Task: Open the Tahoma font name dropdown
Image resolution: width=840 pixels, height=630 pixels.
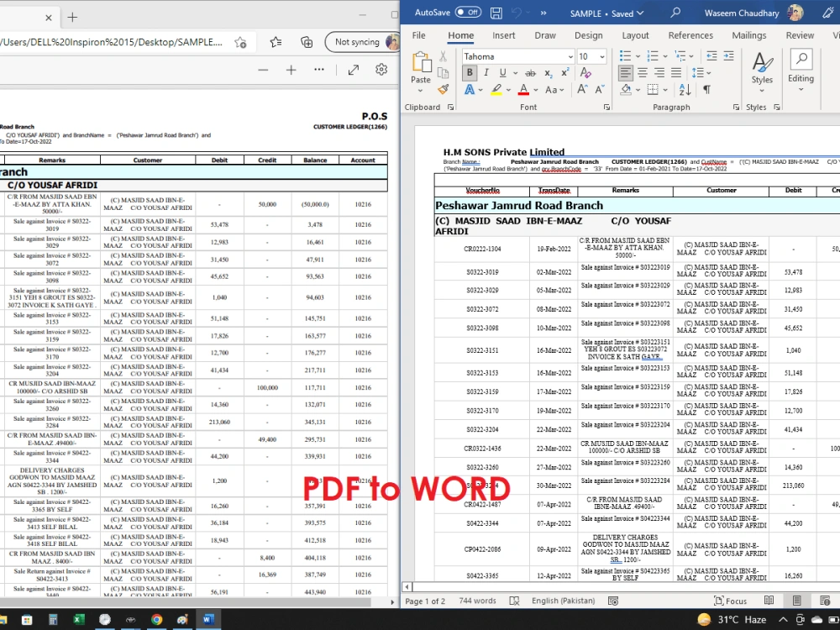Action: coord(570,56)
